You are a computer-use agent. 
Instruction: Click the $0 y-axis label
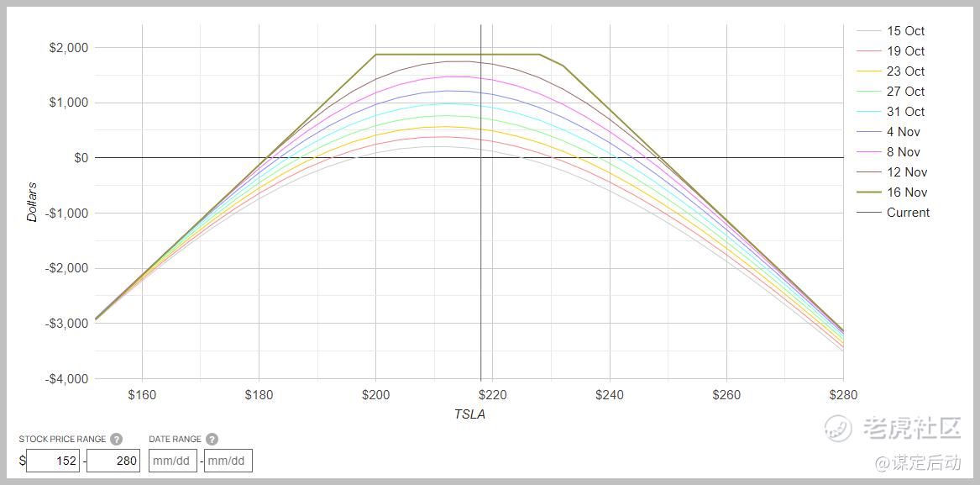[80, 158]
